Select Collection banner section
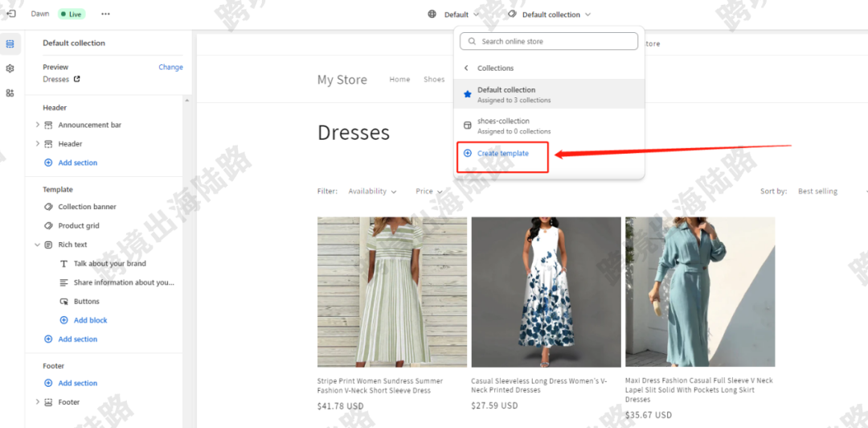The width and height of the screenshot is (868, 428). [x=88, y=207]
